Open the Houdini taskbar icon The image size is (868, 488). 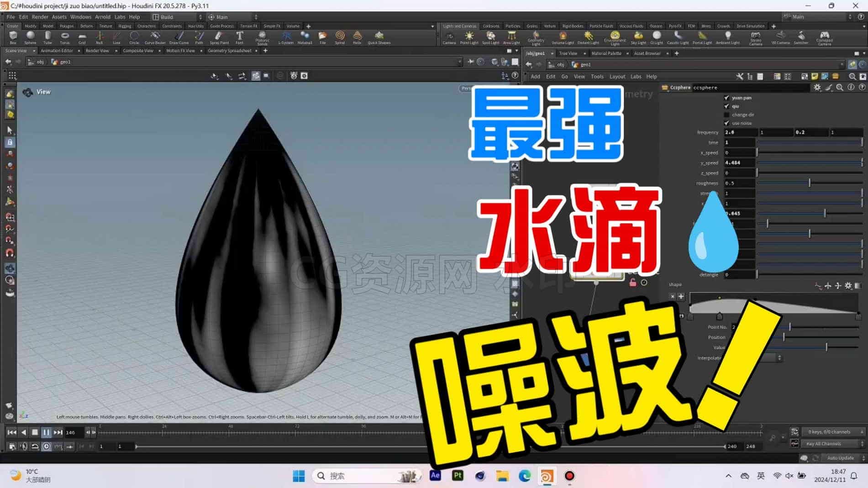[x=547, y=476]
